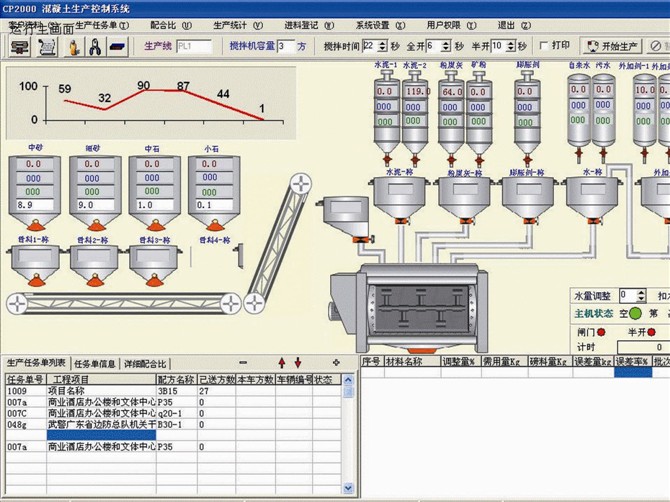
Task: Raise 水量调整 value with the up spinner
Action: [x=641, y=293]
